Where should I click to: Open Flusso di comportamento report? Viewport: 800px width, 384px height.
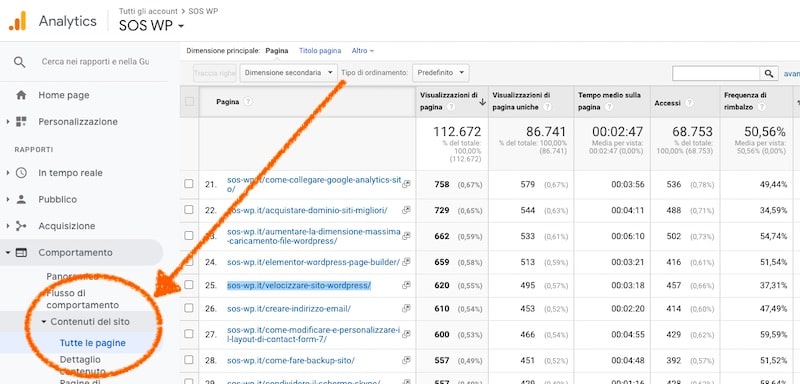click(x=82, y=299)
